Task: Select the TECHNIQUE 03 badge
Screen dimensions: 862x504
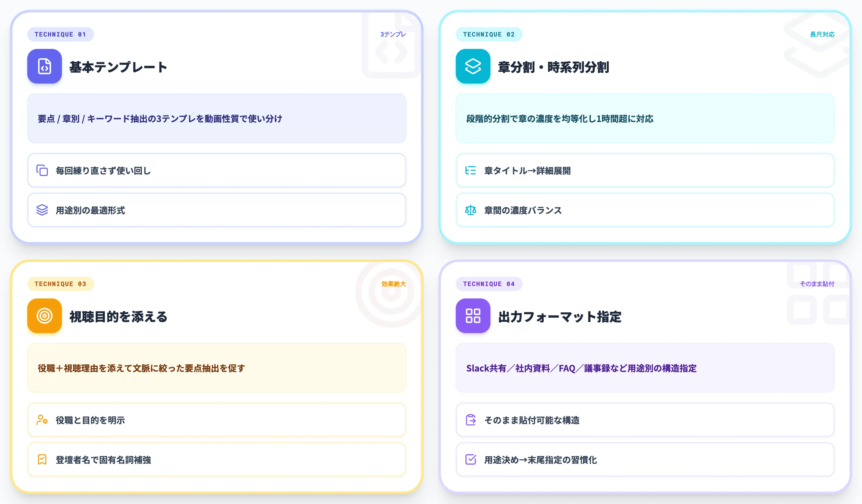Action: point(61,284)
